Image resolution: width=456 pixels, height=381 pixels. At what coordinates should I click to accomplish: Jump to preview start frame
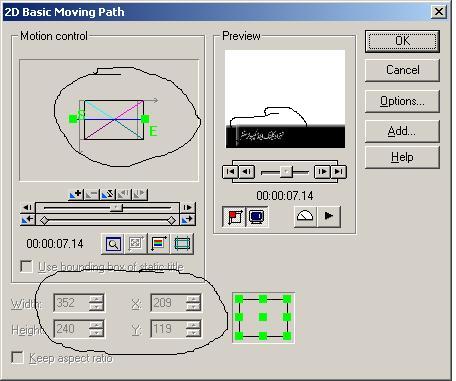click(231, 172)
